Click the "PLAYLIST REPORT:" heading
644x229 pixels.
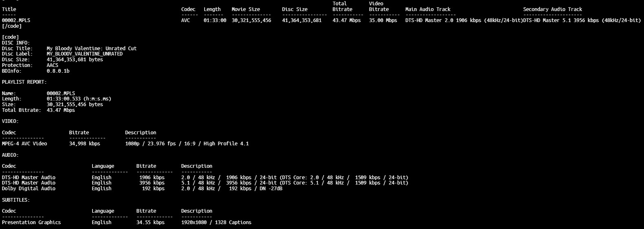(24, 82)
